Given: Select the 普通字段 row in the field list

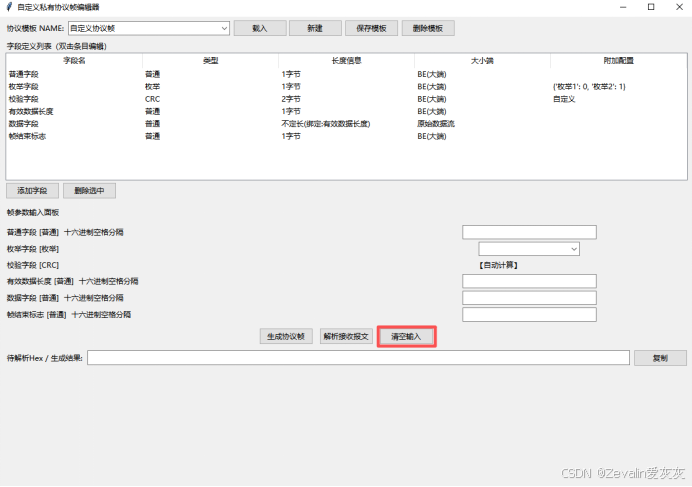Looking at the screenshot, I should (x=346, y=74).
